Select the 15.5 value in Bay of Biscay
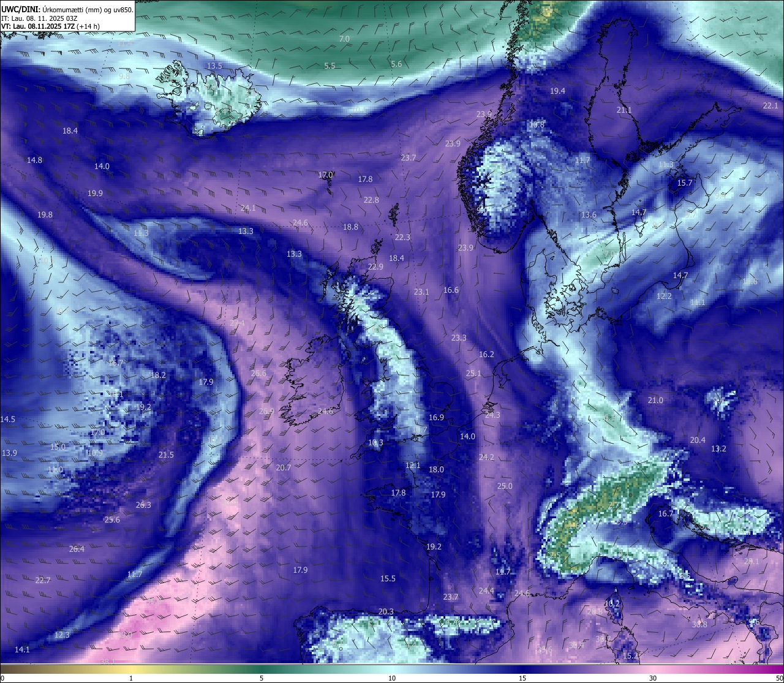The width and height of the screenshot is (784, 683). point(388,578)
